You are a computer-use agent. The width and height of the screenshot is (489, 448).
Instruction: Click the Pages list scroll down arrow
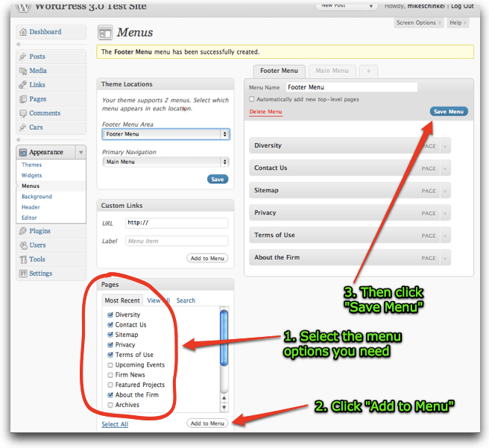point(224,408)
